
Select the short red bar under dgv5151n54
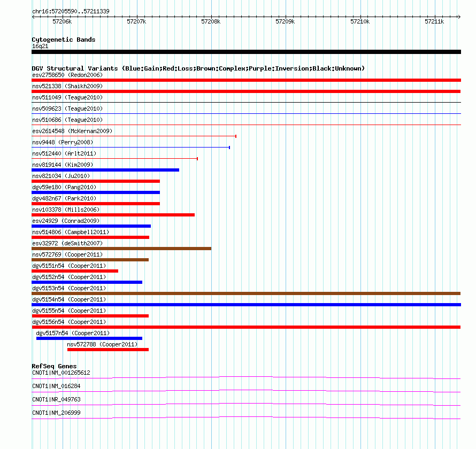pyautogui.click(x=75, y=271)
